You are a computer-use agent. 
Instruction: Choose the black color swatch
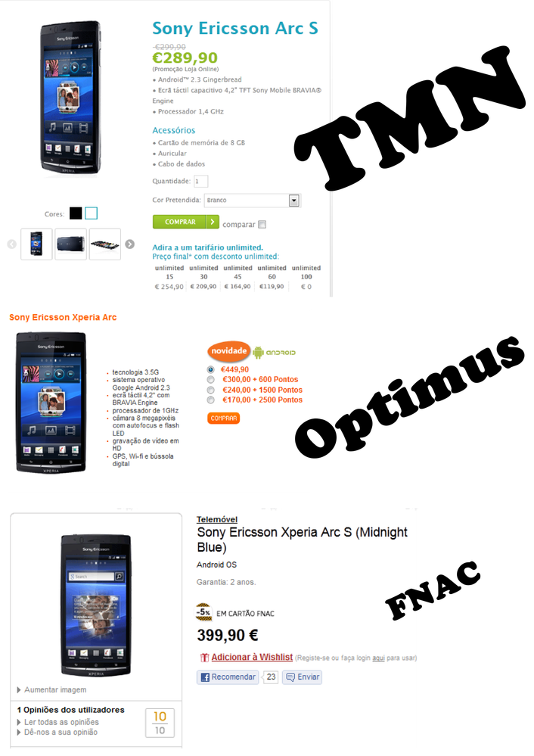pyautogui.click(x=76, y=213)
